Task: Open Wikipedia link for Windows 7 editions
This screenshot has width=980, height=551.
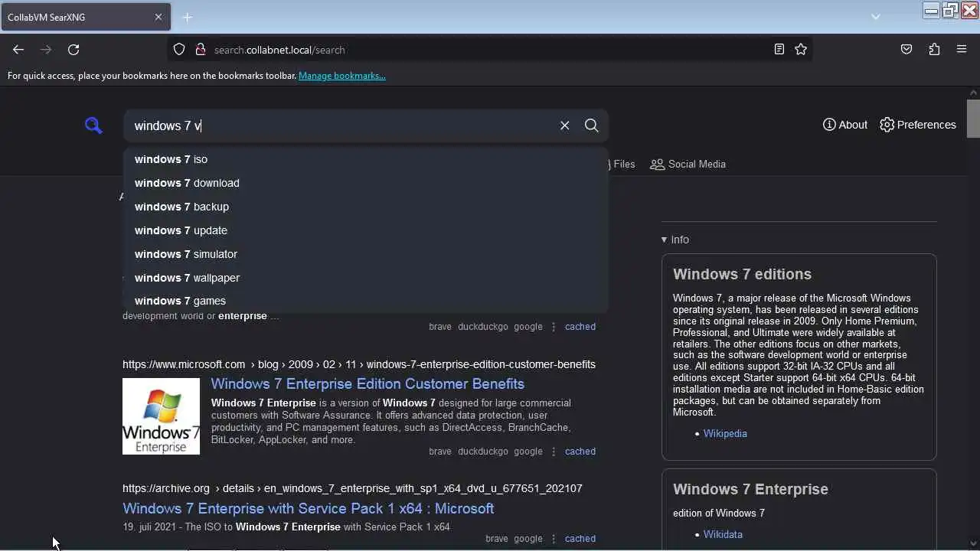Action: 725,433
